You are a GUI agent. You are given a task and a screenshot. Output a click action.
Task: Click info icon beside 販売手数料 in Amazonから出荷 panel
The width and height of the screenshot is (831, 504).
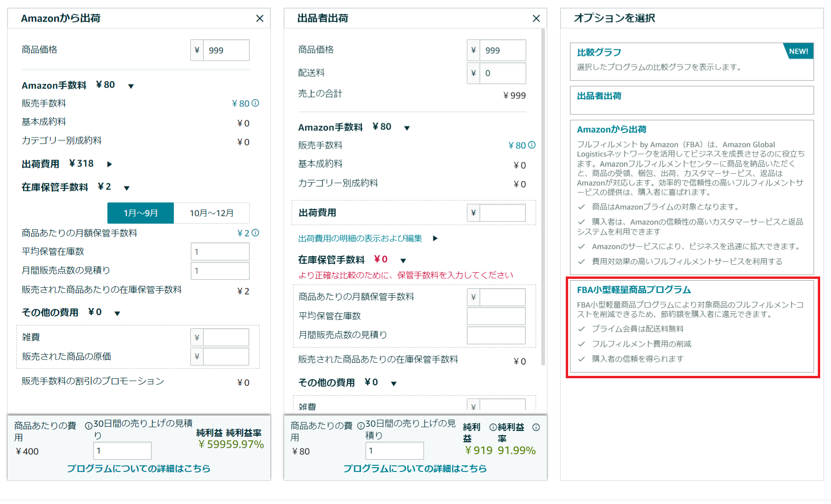pyautogui.click(x=255, y=103)
